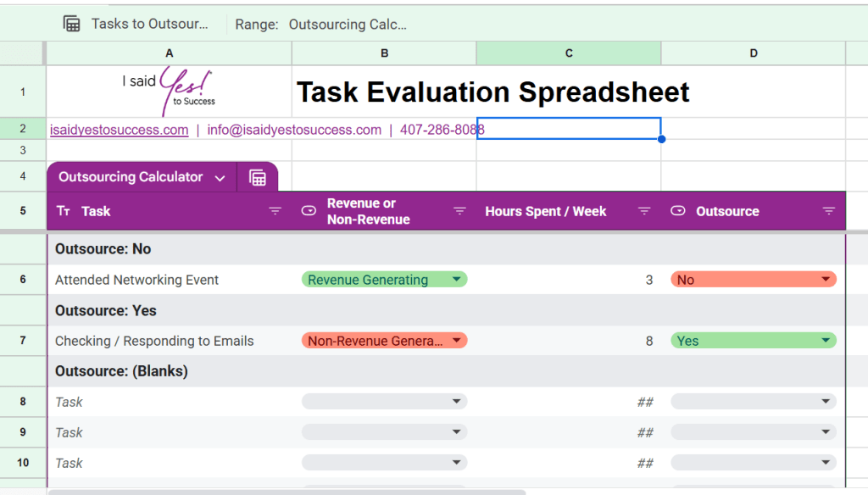Select the Range: Outsourcing Calc... label
This screenshot has height=495, width=868.
click(322, 24)
